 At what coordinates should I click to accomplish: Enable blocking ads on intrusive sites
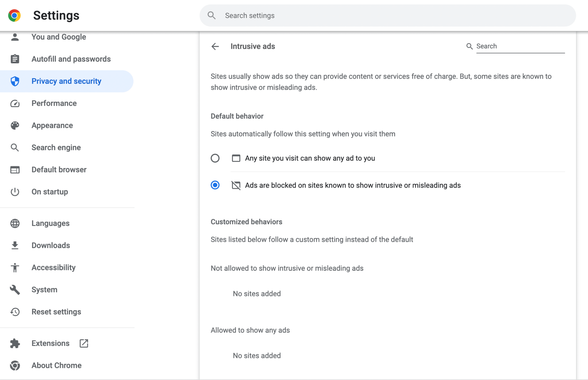click(215, 185)
